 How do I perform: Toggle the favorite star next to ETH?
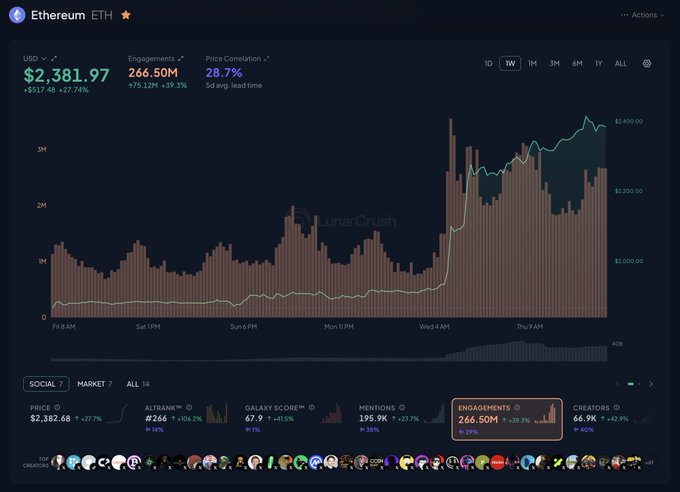pos(126,15)
